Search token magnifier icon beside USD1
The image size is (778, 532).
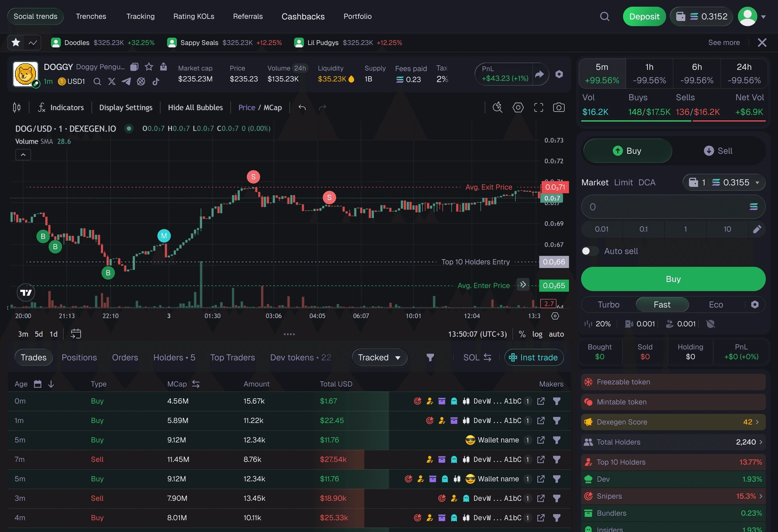pyautogui.click(x=97, y=81)
